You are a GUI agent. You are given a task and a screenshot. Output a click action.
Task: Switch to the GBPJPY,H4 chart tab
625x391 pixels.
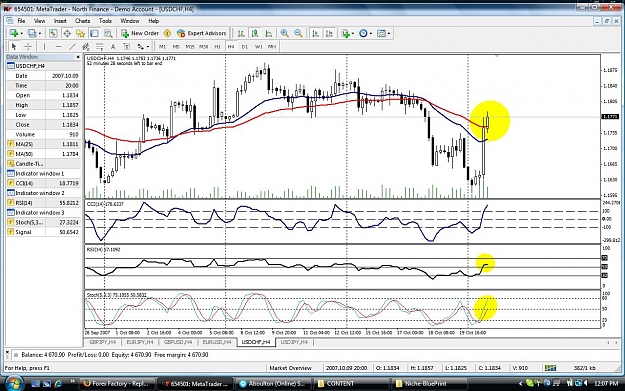click(102, 342)
